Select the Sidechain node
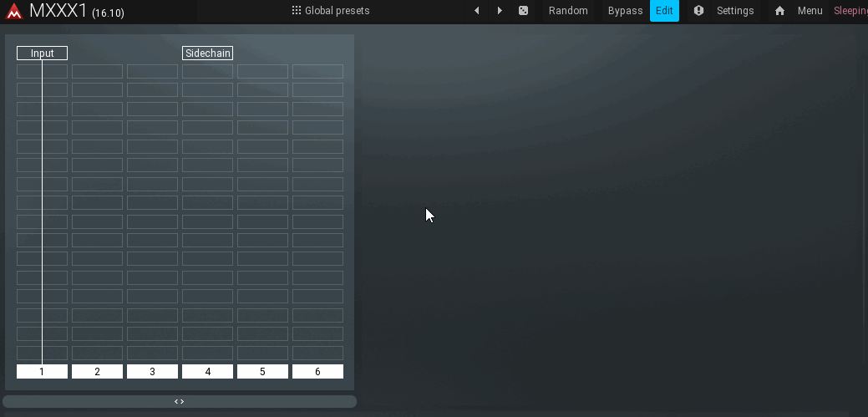Viewport: 868px width, 417px height. (x=207, y=53)
